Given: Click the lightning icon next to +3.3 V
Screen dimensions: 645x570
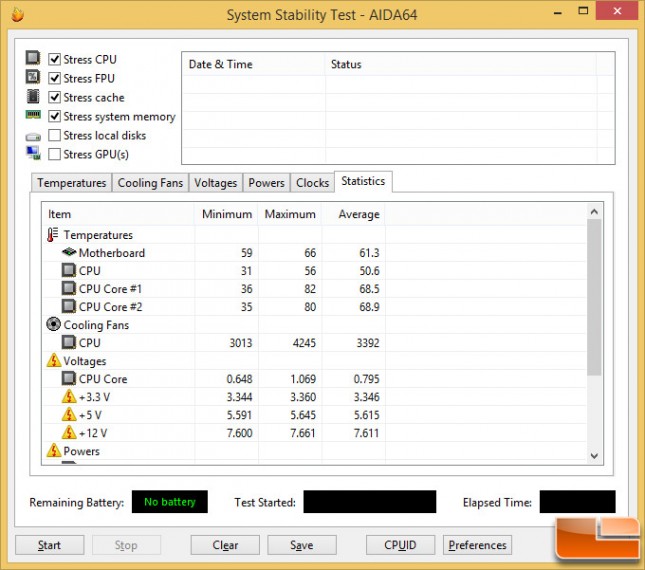Looking at the screenshot, I should pos(69,396).
